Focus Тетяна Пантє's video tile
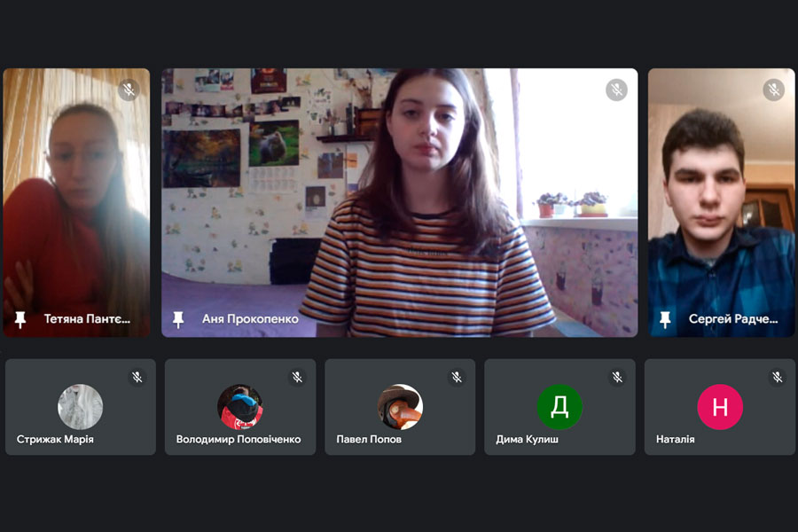Image resolution: width=798 pixels, height=532 pixels. tap(77, 203)
